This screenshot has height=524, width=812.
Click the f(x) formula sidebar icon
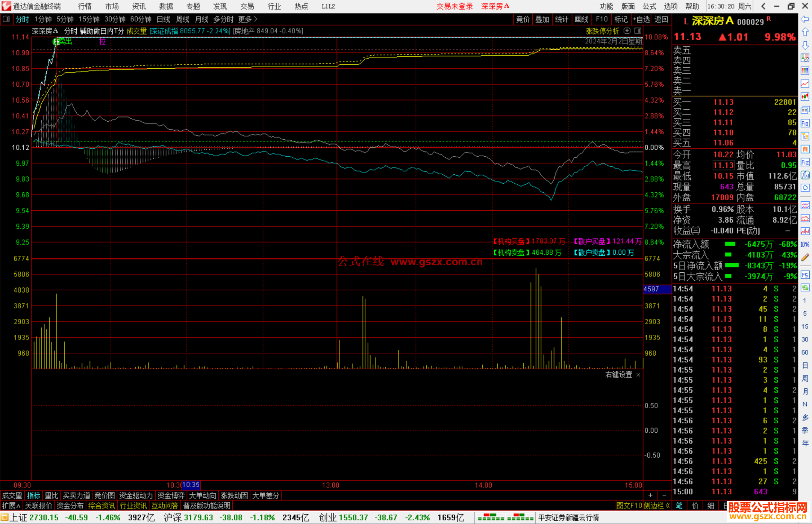(805, 175)
